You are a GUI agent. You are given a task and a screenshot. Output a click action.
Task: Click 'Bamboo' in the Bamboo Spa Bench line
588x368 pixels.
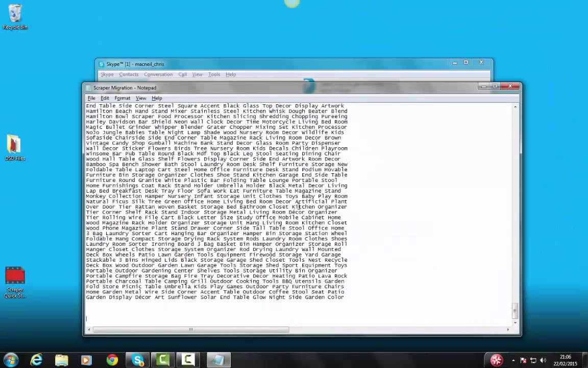click(96, 164)
